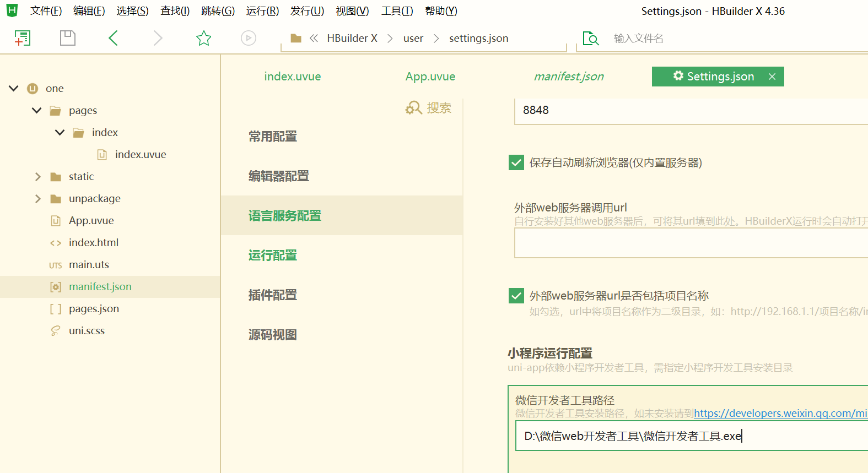Click the 微信开发者工具路径 input field
This screenshot has width=868, height=473.
pos(692,436)
